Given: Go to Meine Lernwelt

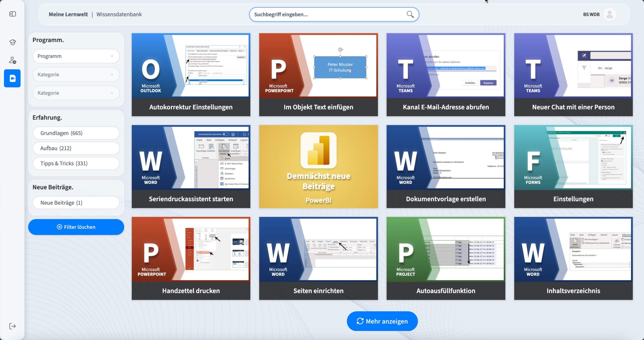Looking at the screenshot, I should 68,14.
